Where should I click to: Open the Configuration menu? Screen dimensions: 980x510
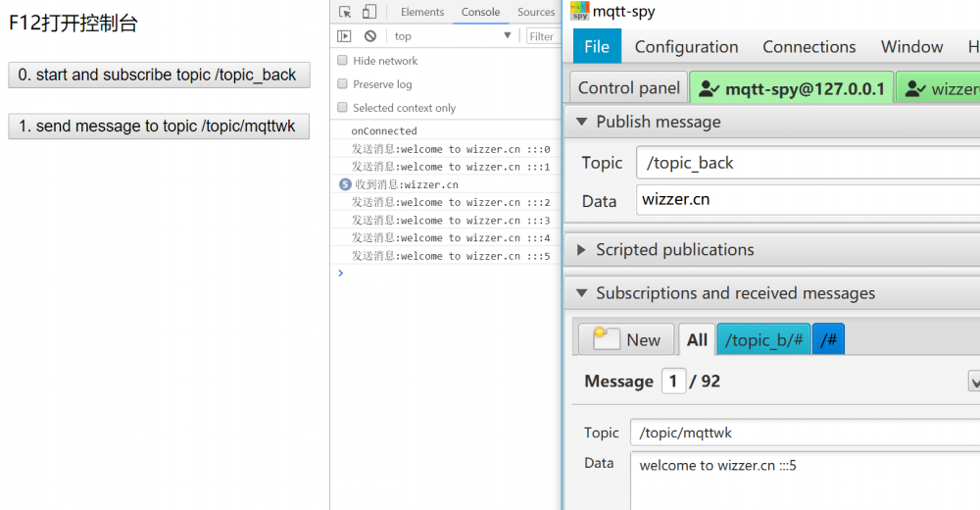(686, 47)
